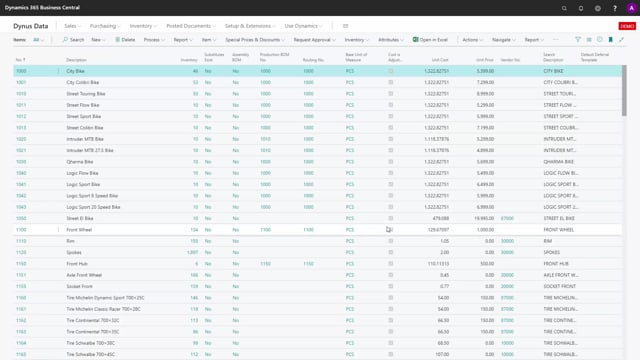This screenshot has width=640, height=360.
Task: Sort by Description column header
Action: tap(76, 60)
